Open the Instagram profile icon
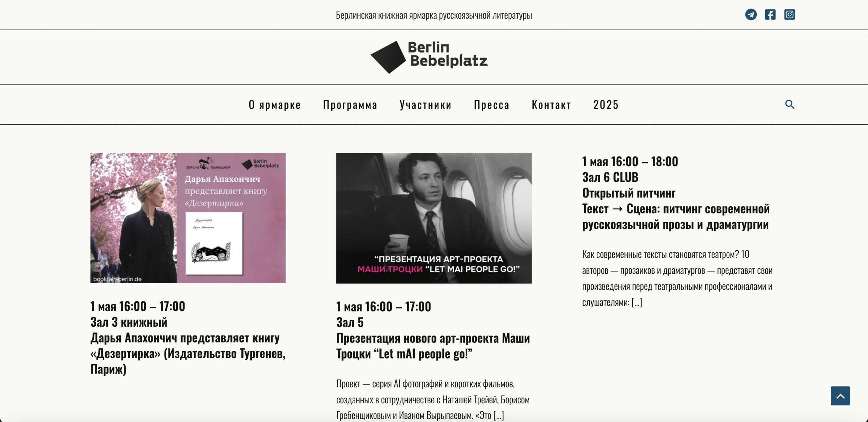868x422 pixels. [x=789, y=14]
